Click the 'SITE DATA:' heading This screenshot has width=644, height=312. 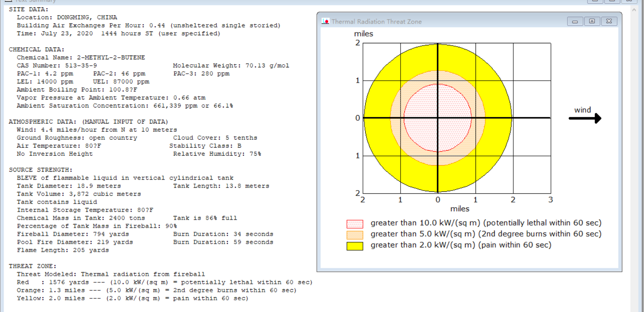coord(28,9)
